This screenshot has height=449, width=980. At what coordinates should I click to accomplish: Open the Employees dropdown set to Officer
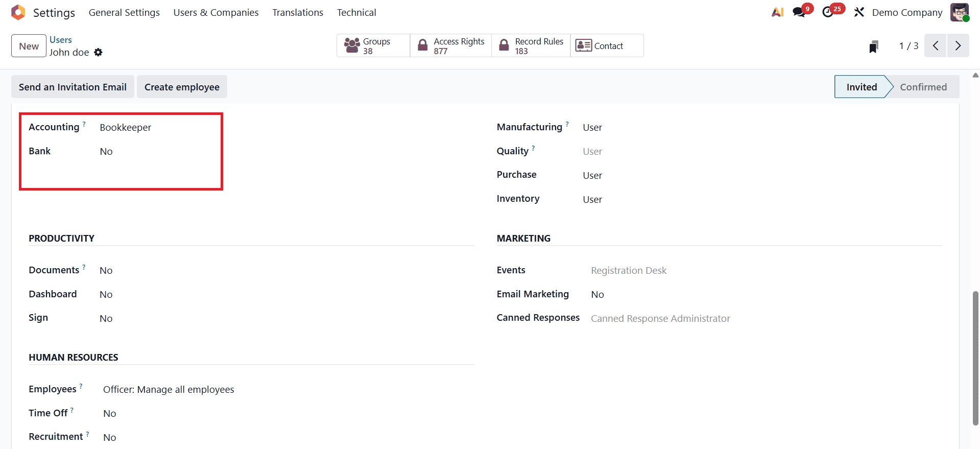pos(169,389)
